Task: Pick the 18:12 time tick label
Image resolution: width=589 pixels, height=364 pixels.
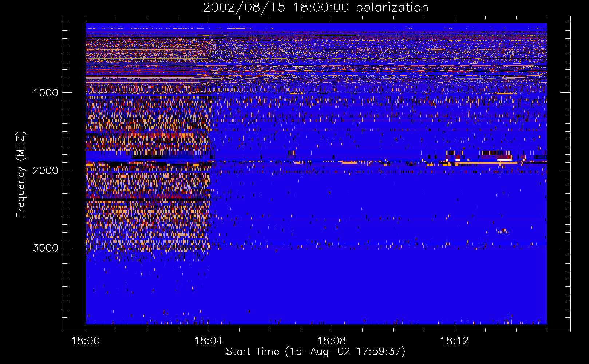Action: 455,341
